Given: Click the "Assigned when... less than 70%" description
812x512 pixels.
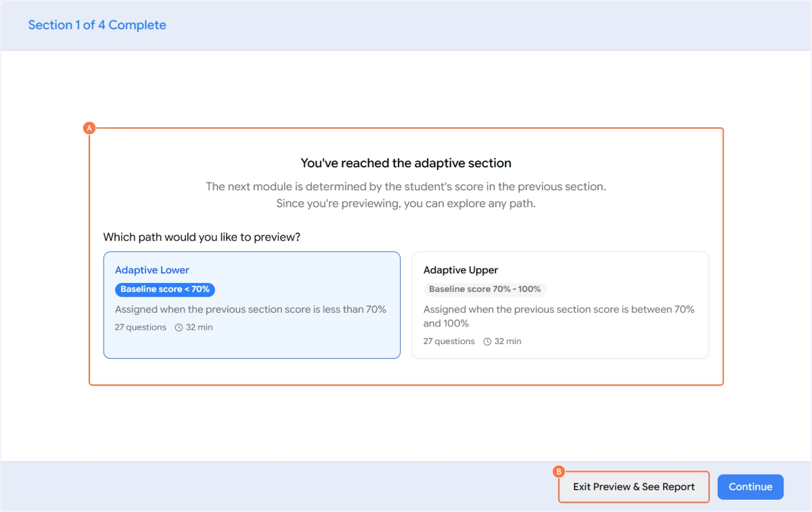Looking at the screenshot, I should coord(250,310).
